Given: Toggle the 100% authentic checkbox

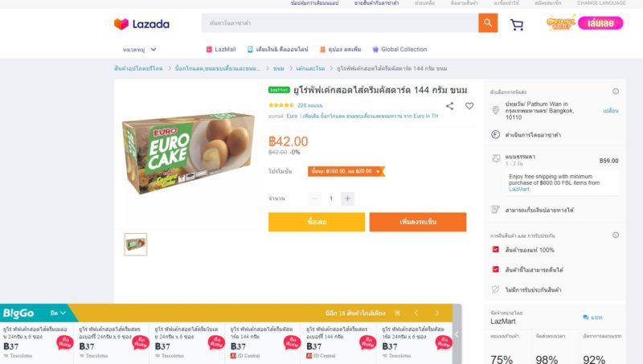Looking at the screenshot, I should 495,249.
